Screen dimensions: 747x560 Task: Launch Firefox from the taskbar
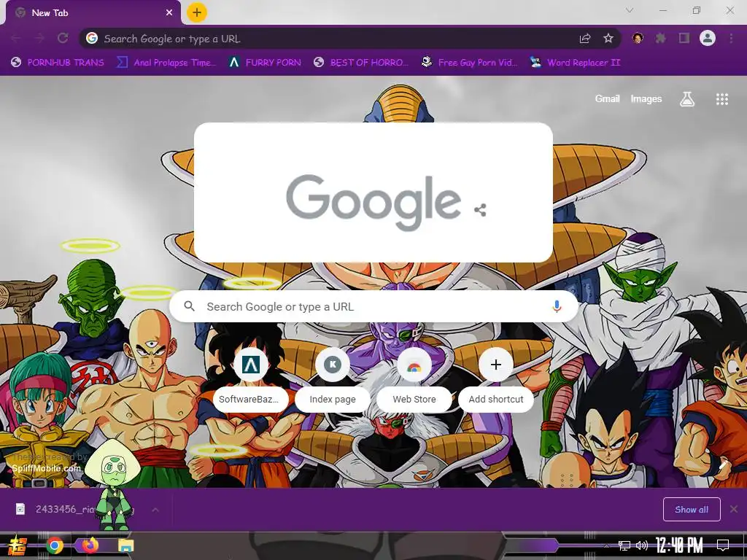(x=90, y=545)
